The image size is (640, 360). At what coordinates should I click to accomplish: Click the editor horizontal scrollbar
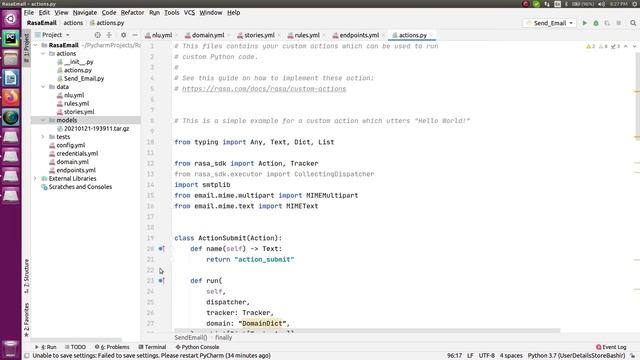[367, 331]
